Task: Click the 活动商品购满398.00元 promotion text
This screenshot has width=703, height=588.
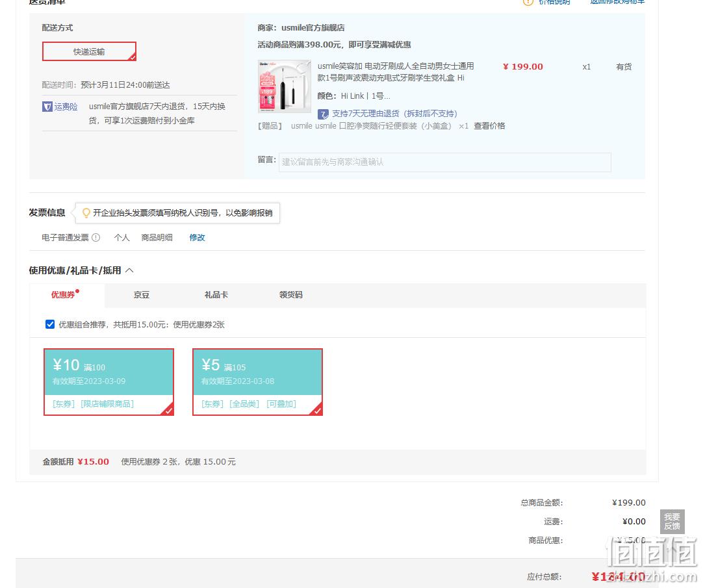Action: (x=334, y=45)
